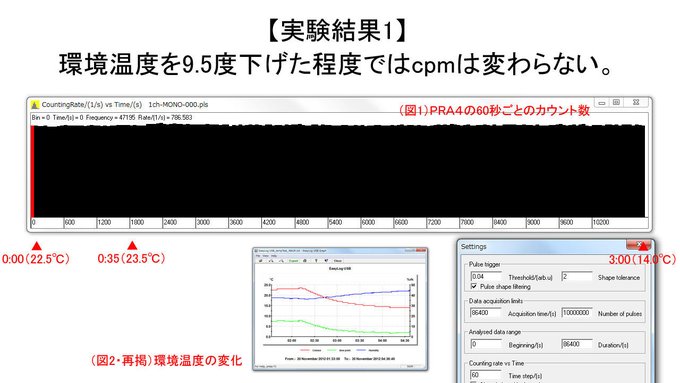Click the green dew point legend entry
Image resolution: width=680 pixels, height=383 pixels.
[339, 350]
